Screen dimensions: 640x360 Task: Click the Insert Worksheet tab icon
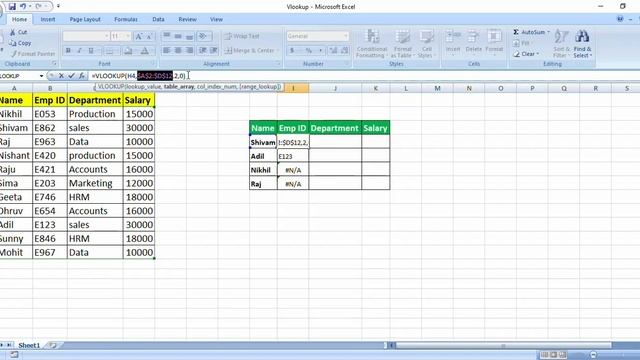point(53,345)
